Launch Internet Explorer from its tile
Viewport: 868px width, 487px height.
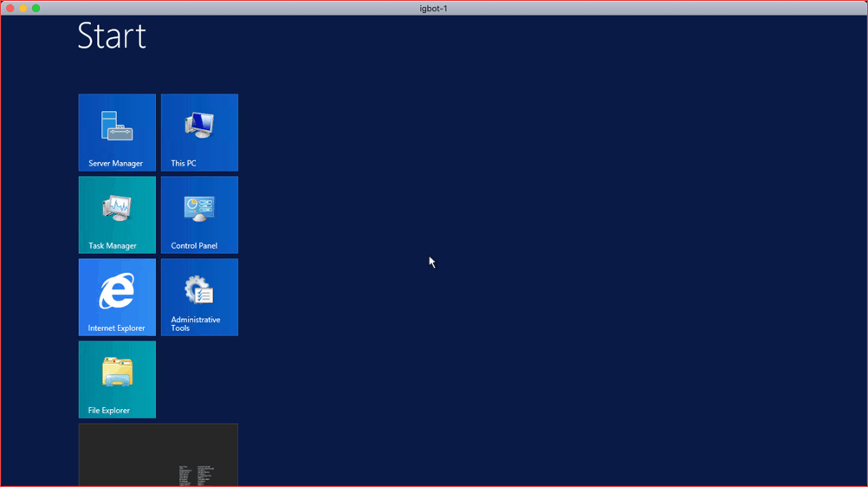pos(117,297)
